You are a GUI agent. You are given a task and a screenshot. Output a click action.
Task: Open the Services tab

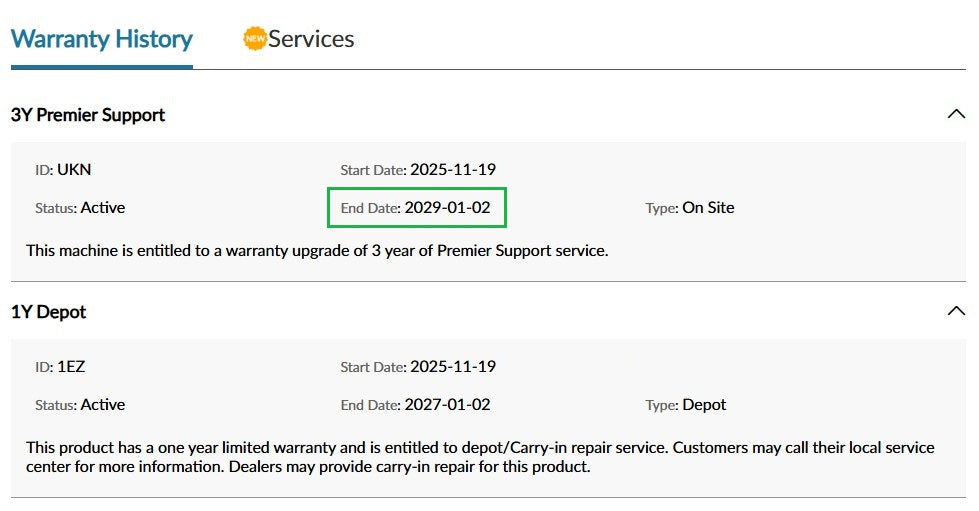click(310, 40)
